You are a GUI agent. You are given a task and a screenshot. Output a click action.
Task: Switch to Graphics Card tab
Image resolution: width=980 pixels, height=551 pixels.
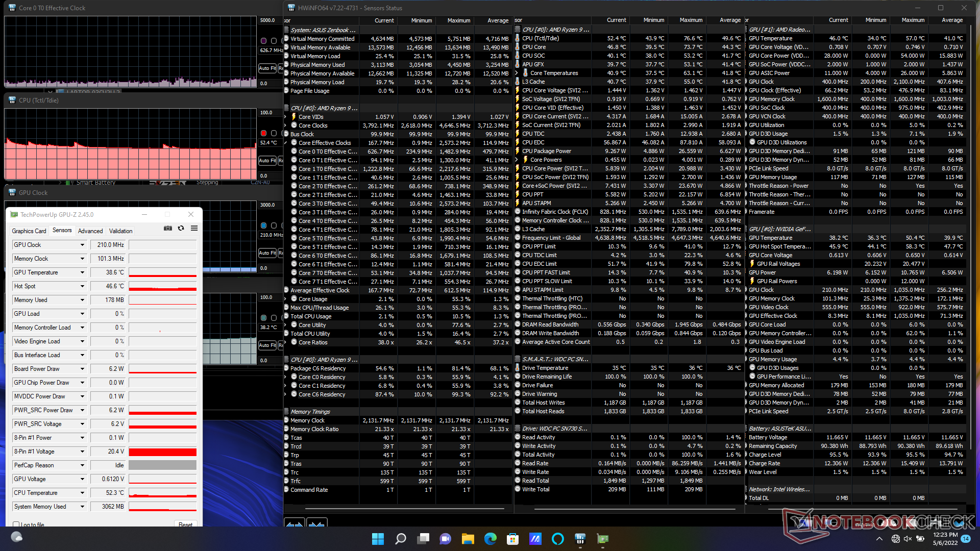pyautogui.click(x=29, y=231)
